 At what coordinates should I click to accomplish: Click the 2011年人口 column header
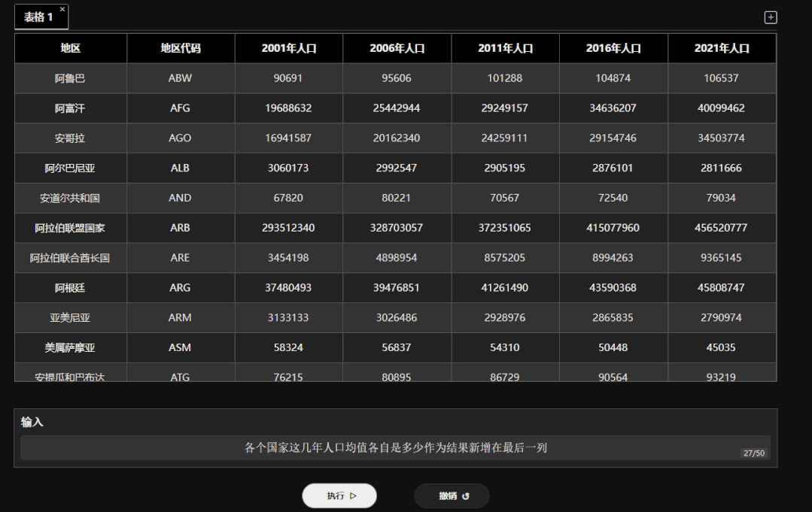click(x=506, y=49)
